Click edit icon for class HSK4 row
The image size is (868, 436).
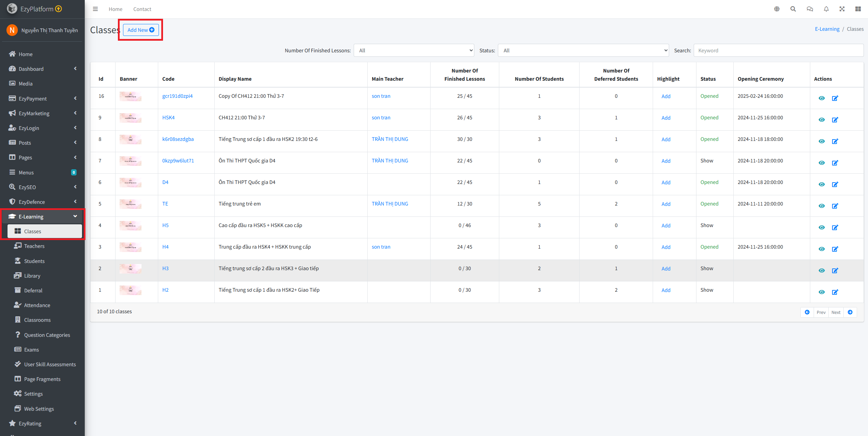pyautogui.click(x=835, y=120)
